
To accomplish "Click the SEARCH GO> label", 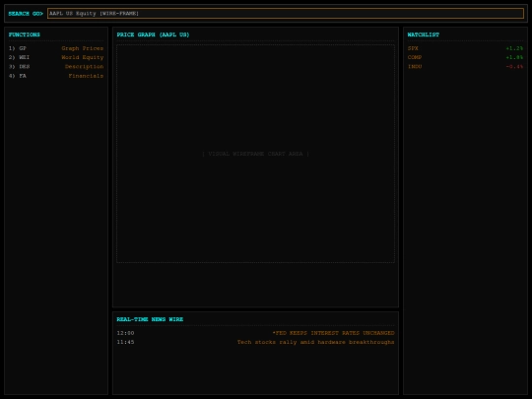I will [x=26, y=14].
